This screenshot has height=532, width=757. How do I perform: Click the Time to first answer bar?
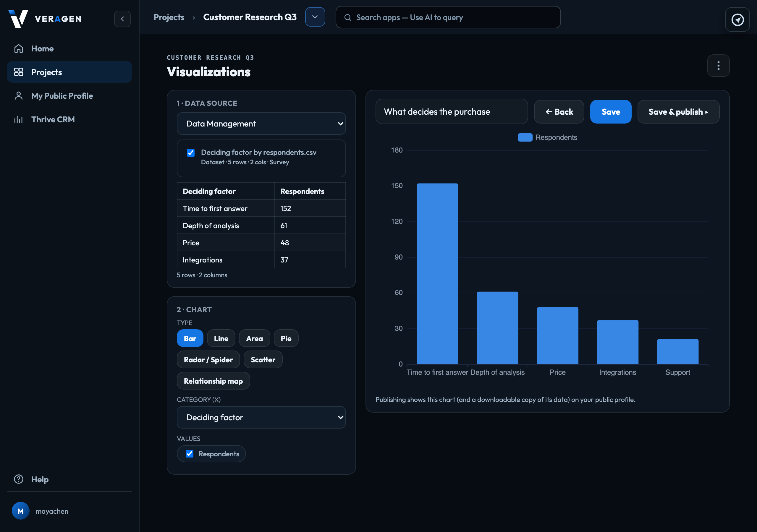[x=437, y=274]
